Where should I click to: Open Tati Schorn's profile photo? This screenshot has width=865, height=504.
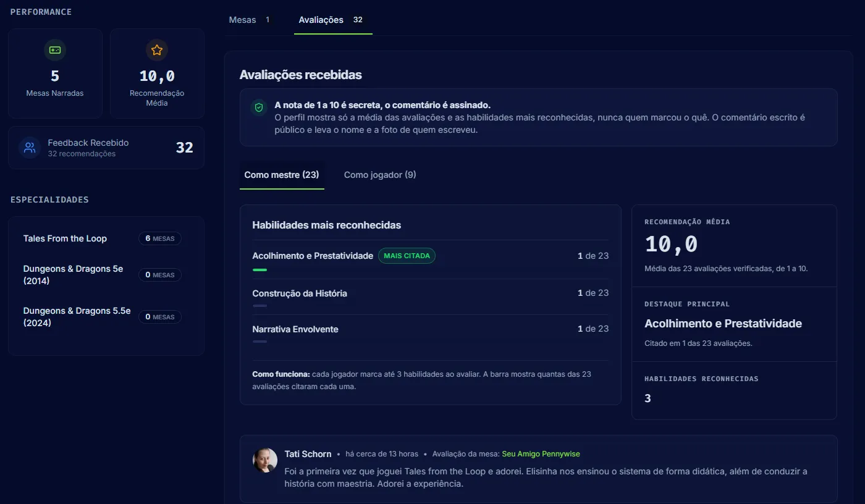coord(265,460)
